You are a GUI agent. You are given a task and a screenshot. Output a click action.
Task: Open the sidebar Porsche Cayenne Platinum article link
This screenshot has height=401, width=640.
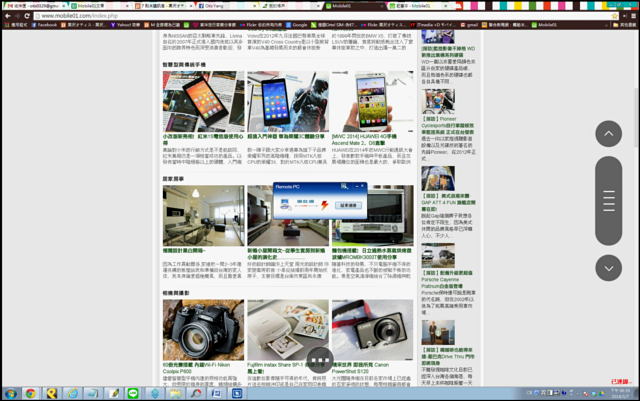(x=447, y=279)
